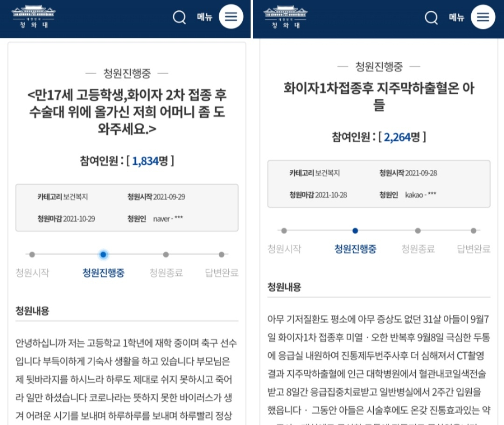
Task: Select 청원시작 step dot in left screen
Action: pos(32,254)
